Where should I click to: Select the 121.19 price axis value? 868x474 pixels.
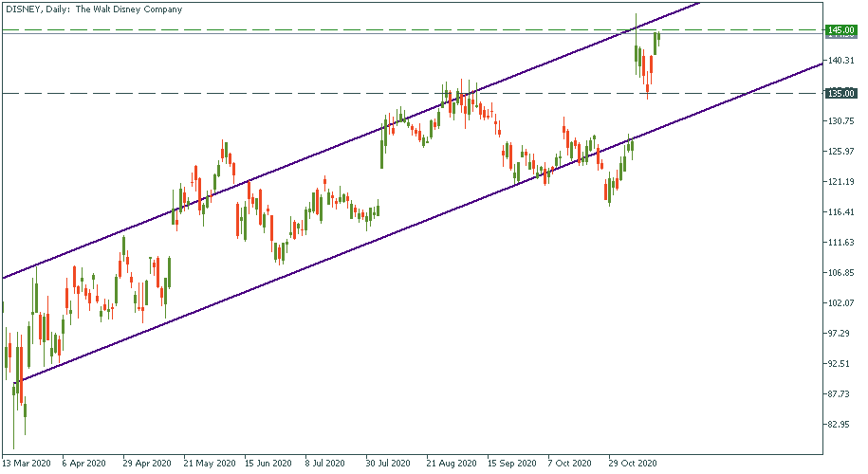pyautogui.click(x=840, y=182)
